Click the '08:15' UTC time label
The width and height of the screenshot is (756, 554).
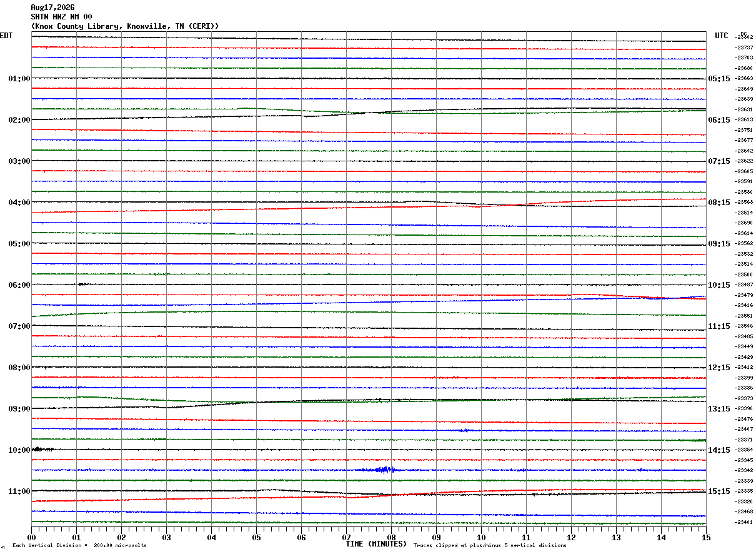click(x=719, y=203)
